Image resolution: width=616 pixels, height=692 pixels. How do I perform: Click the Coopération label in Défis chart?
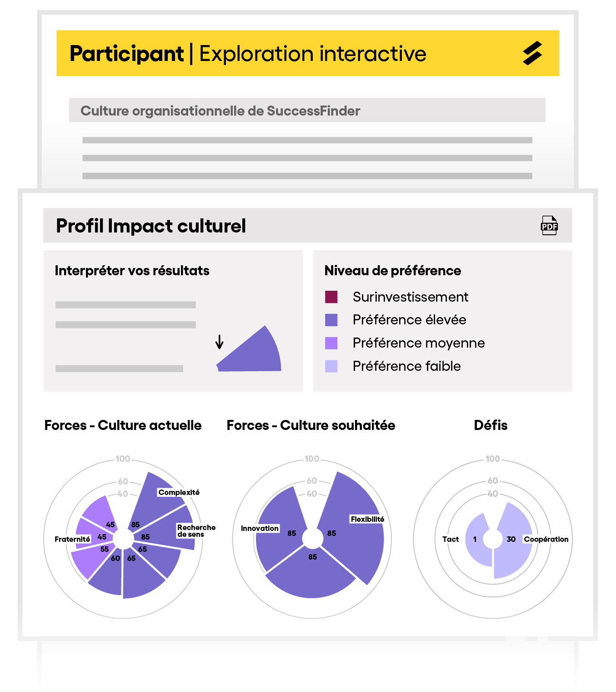pyautogui.click(x=546, y=539)
